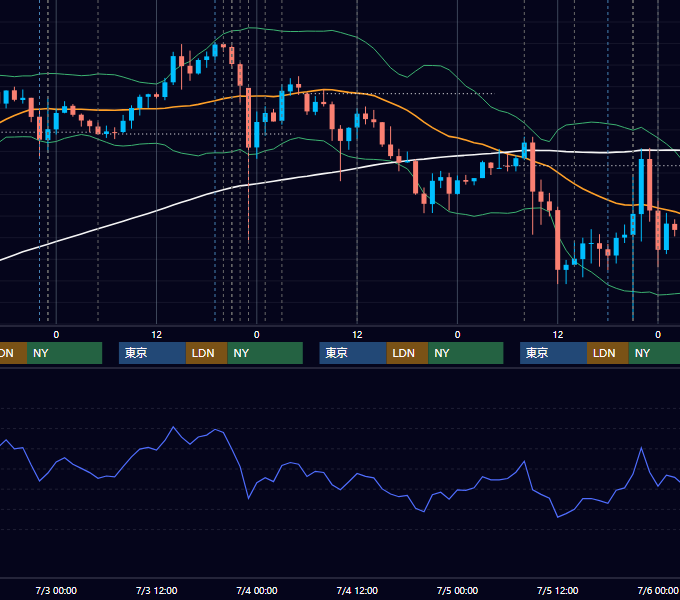Click the 7/5 12:00 time axis label
680x600 pixels.
tap(558, 590)
